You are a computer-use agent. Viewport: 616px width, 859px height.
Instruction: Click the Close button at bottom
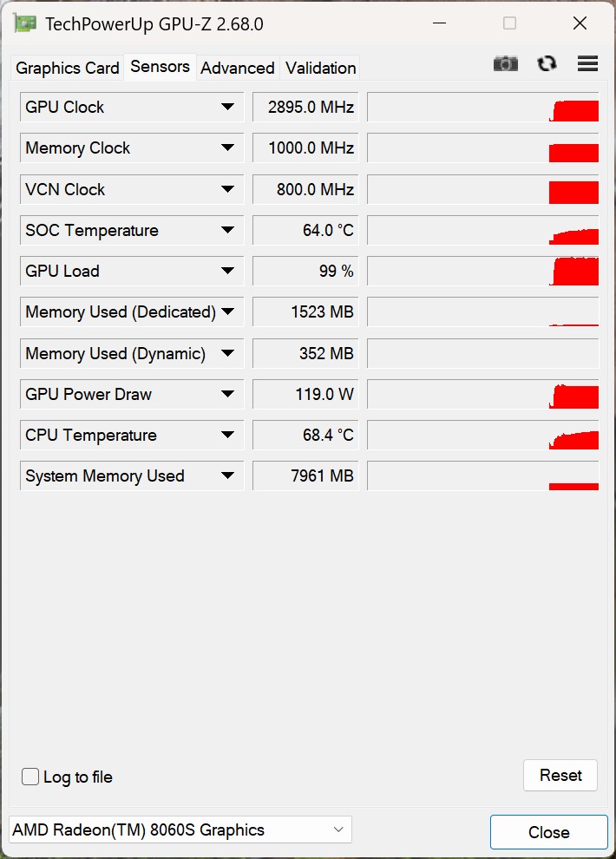tap(548, 832)
